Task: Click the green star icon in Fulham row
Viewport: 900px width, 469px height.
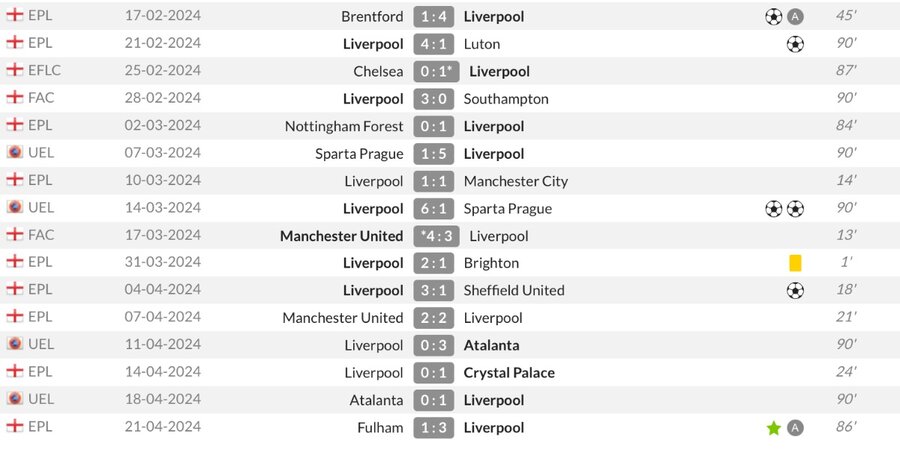Action: tap(774, 428)
